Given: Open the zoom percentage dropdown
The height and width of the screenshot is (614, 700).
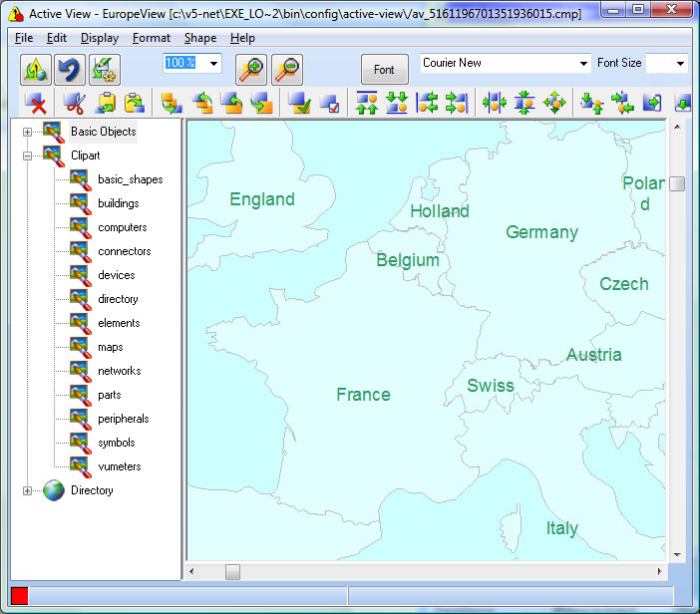Looking at the screenshot, I should (214, 64).
